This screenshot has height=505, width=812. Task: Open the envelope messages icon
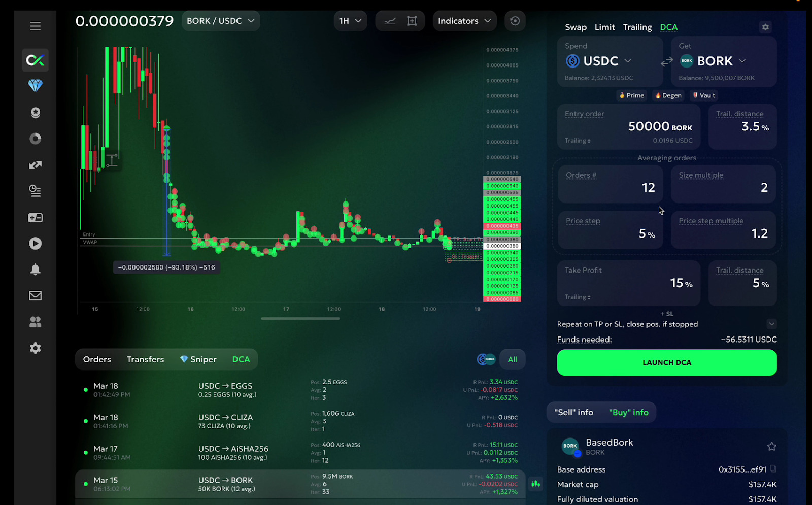pos(35,296)
